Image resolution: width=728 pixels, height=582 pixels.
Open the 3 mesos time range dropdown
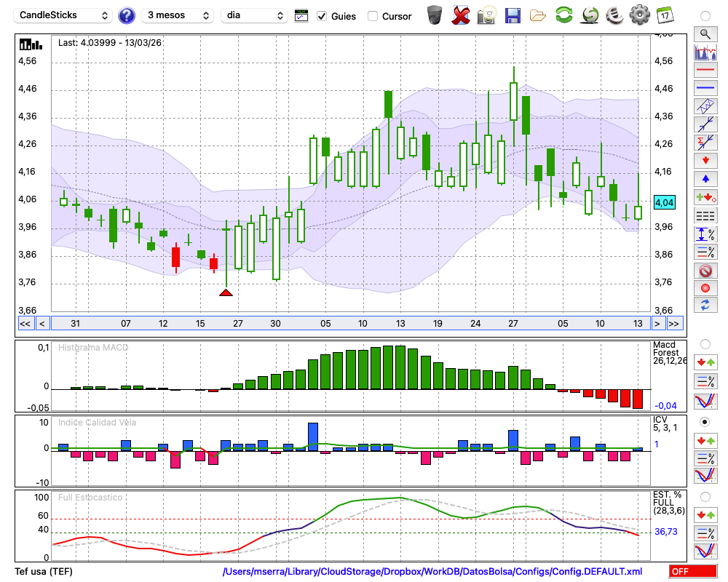[x=178, y=15]
